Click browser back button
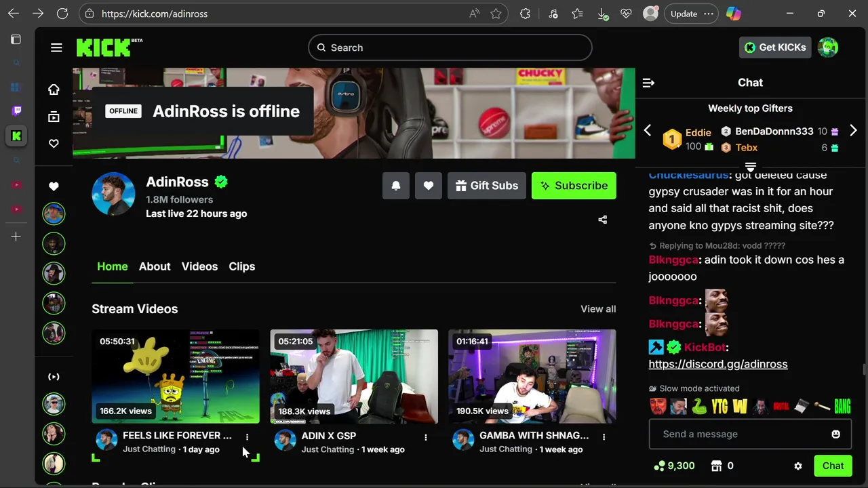868x488 pixels. [x=14, y=14]
